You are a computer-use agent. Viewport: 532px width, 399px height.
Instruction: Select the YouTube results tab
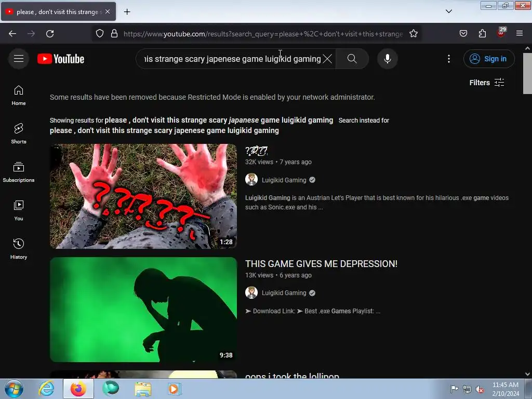point(58,11)
